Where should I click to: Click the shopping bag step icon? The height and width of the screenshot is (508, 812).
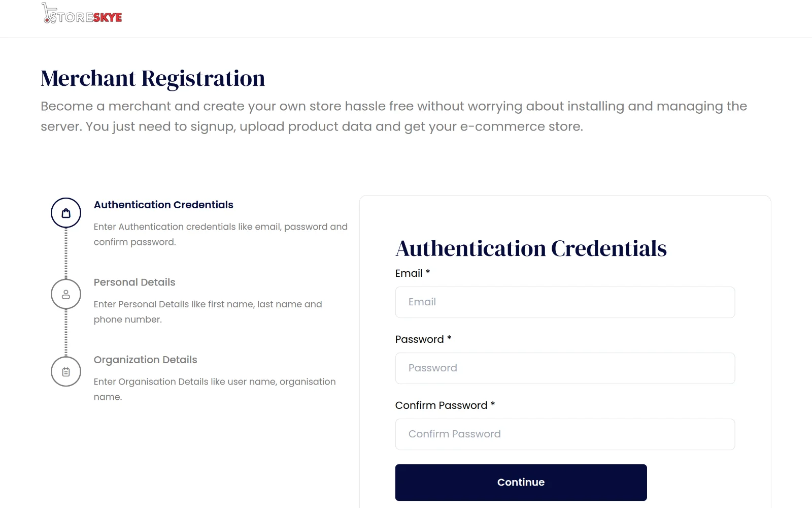(66, 213)
